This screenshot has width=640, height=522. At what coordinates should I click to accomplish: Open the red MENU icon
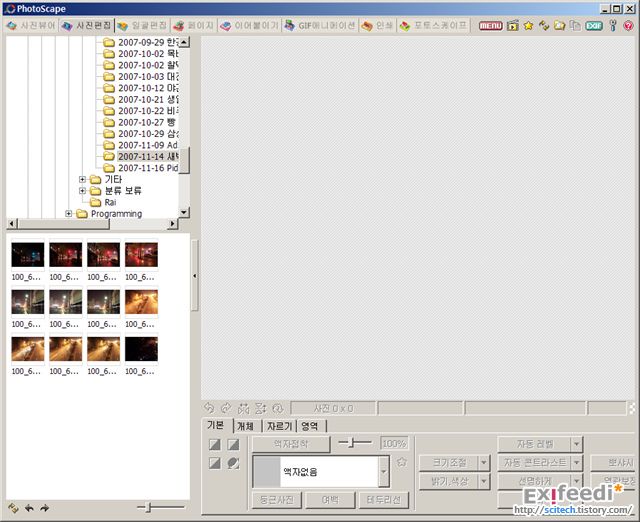[490, 26]
